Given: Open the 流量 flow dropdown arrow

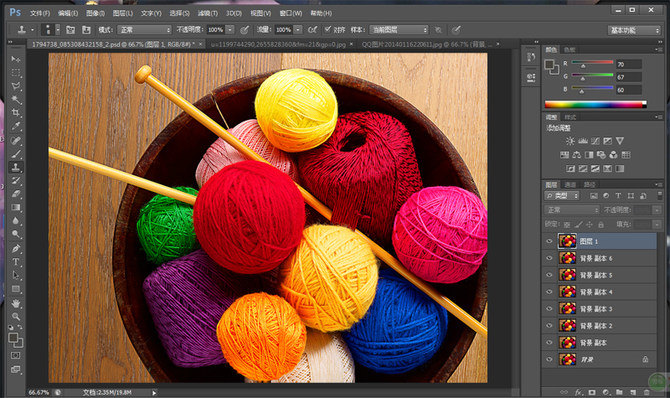Looking at the screenshot, I should [298, 29].
